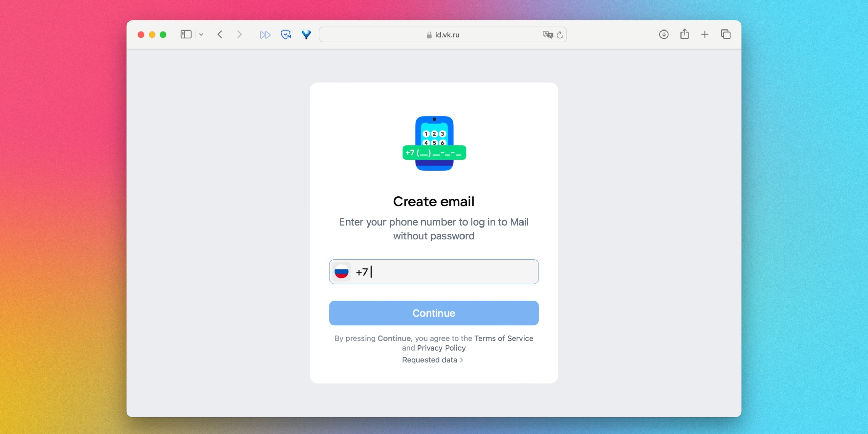Open the Share menu

685,34
